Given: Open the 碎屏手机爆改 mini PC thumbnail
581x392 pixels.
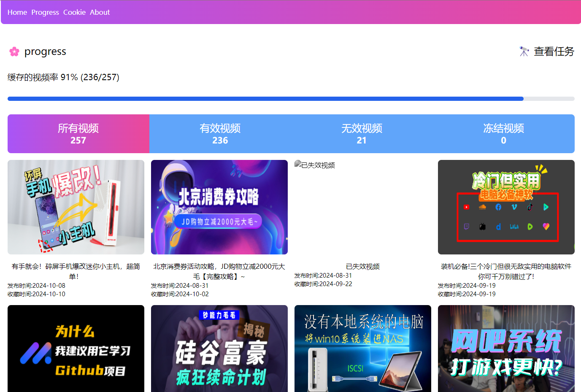Looking at the screenshot, I should pos(76,207).
